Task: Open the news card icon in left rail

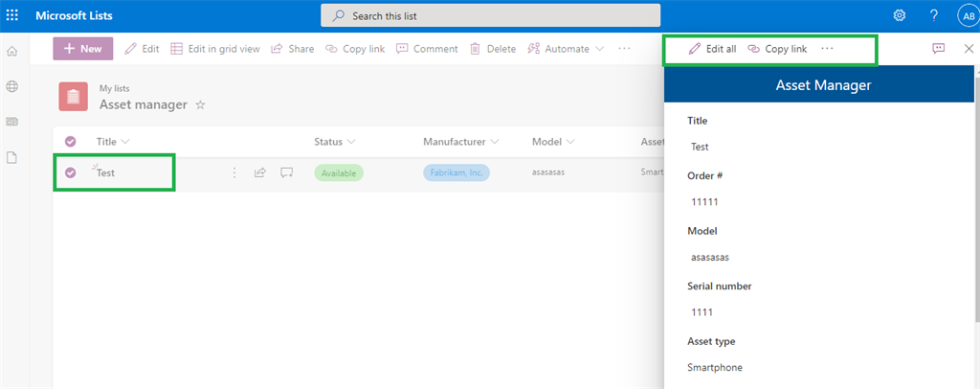Action: click(x=11, y=122)
